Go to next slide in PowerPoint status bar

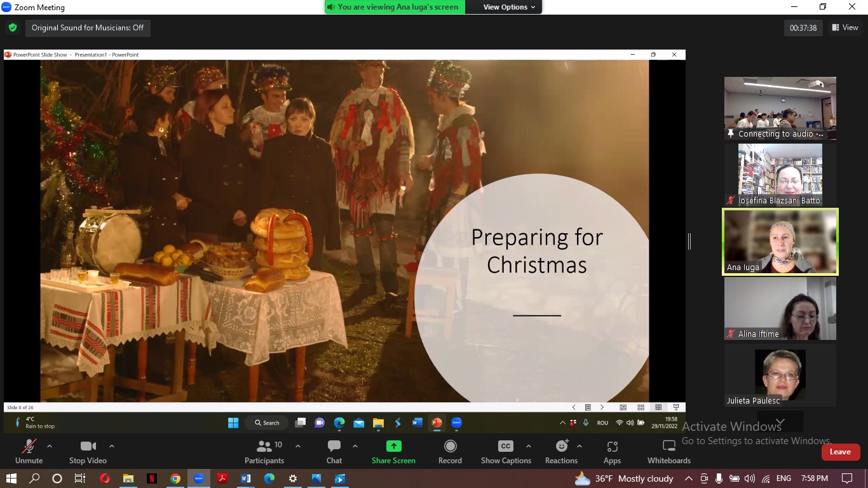click(x=602, y=407)
